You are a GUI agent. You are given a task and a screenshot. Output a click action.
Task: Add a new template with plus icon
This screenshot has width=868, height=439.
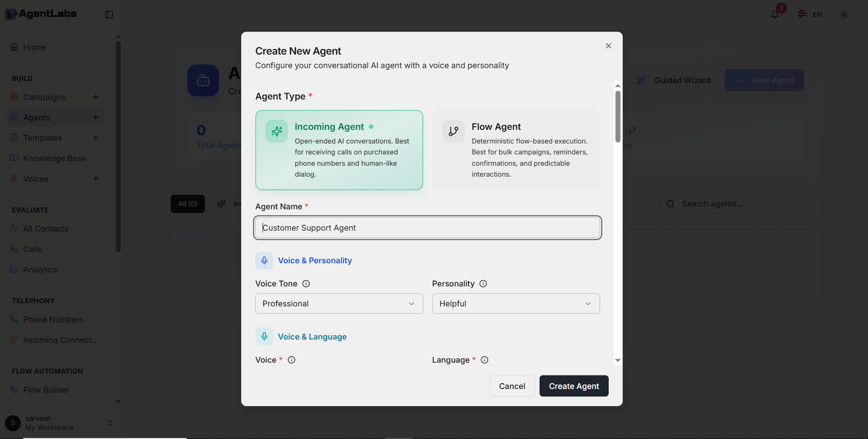click(x=95, y=138)
